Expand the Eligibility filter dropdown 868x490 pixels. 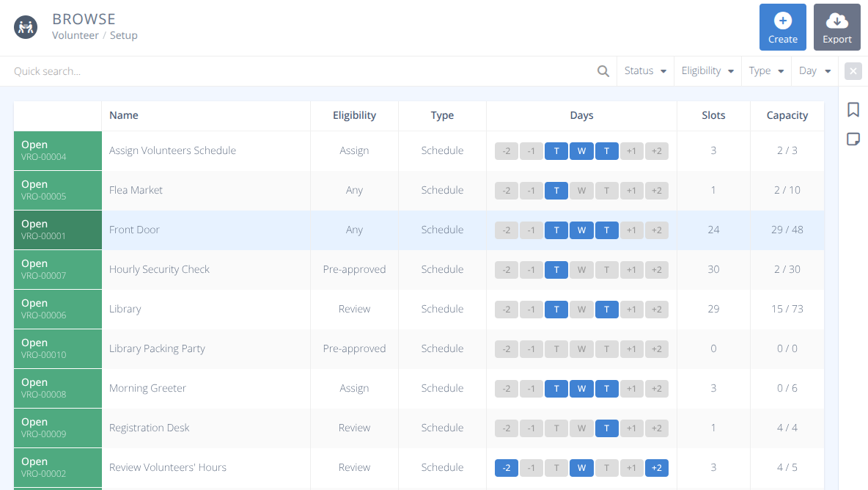707,71
